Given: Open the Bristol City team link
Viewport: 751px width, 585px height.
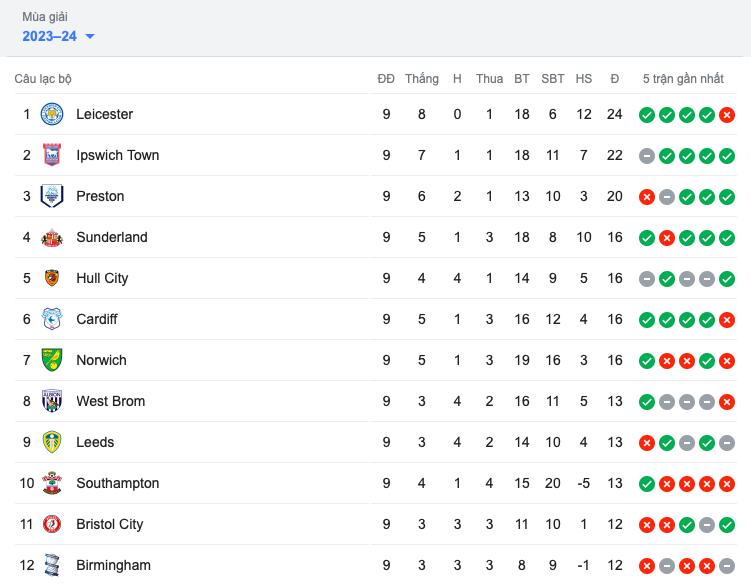Looking at the screenshot, I should 109,524.
